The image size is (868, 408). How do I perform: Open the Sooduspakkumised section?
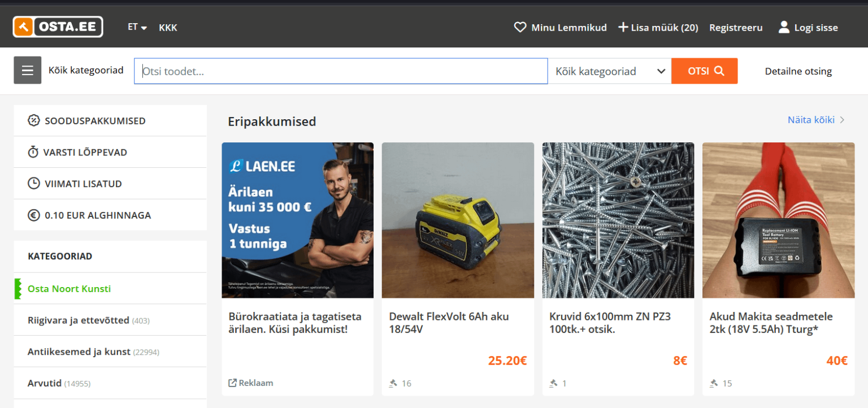[x=110, y=120]
